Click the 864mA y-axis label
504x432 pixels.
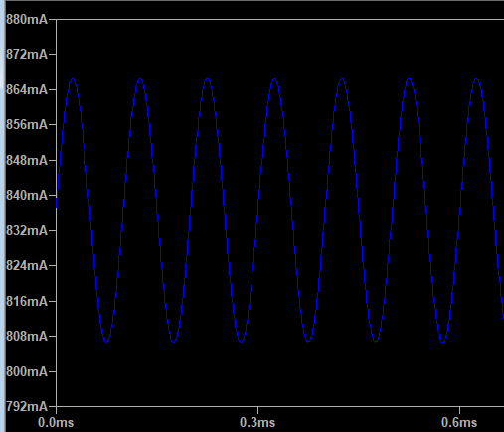point(27,89)
